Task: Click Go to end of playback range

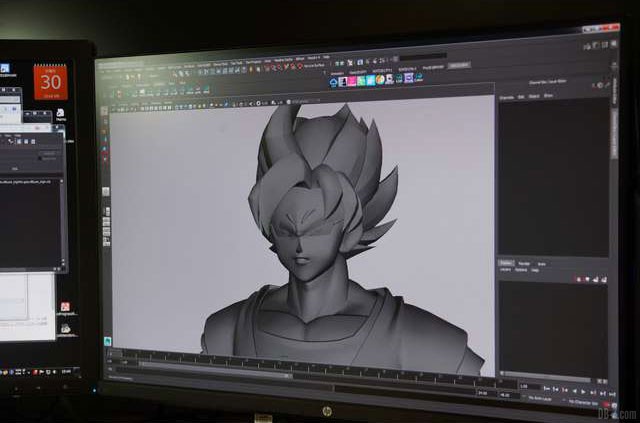Action: 612,394
